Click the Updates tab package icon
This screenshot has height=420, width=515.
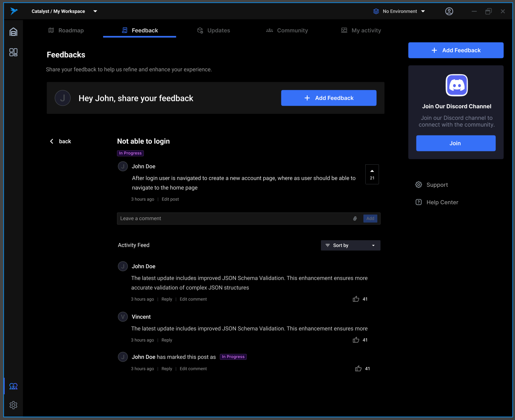pyautogui.click(x=200, y=30)
